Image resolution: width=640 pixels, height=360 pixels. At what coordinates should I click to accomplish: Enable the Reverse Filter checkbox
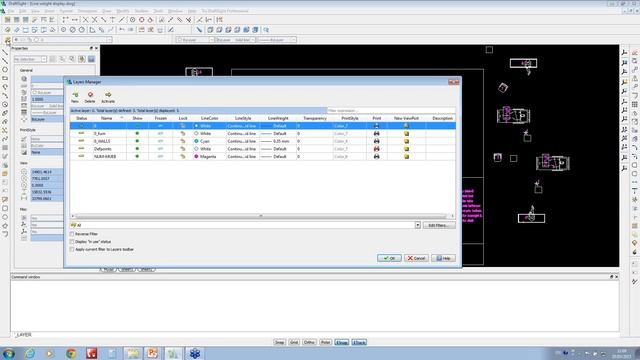coord(72,234)
